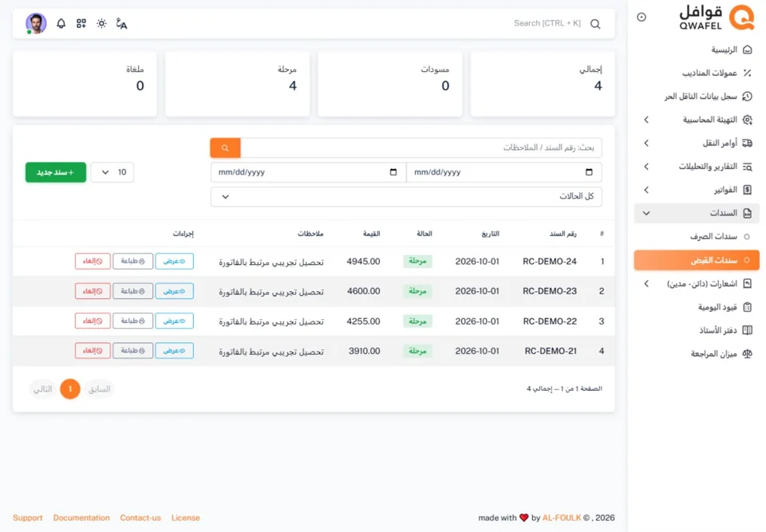Open calendar picker of the right date field
The image size is (766, 532).
click(x=589, y=172)
